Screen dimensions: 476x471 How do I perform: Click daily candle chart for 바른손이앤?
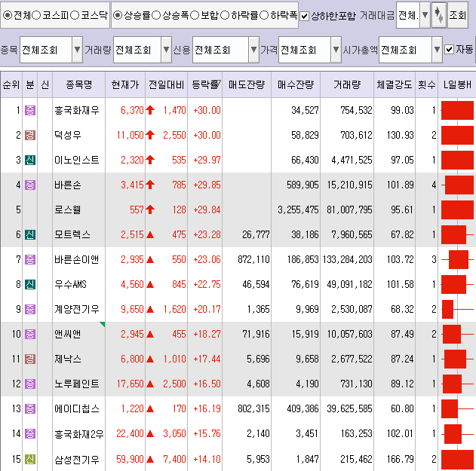(x=457, y=259)
